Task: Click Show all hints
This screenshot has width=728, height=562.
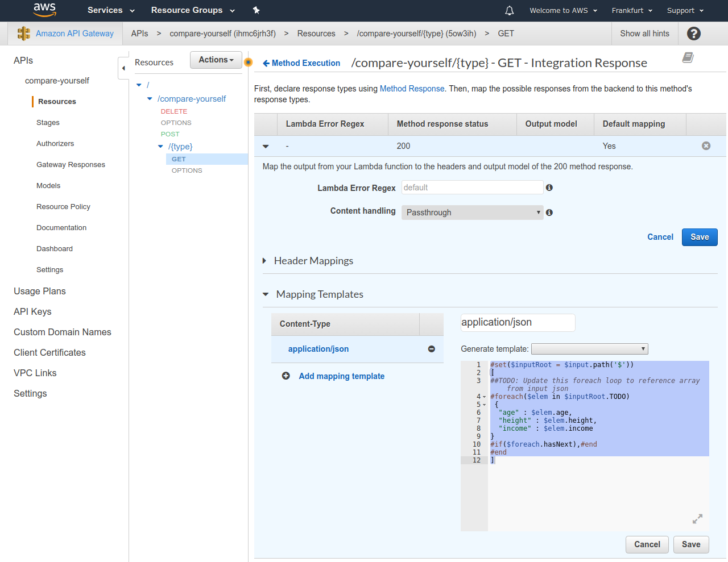Action: pos(644,34)
